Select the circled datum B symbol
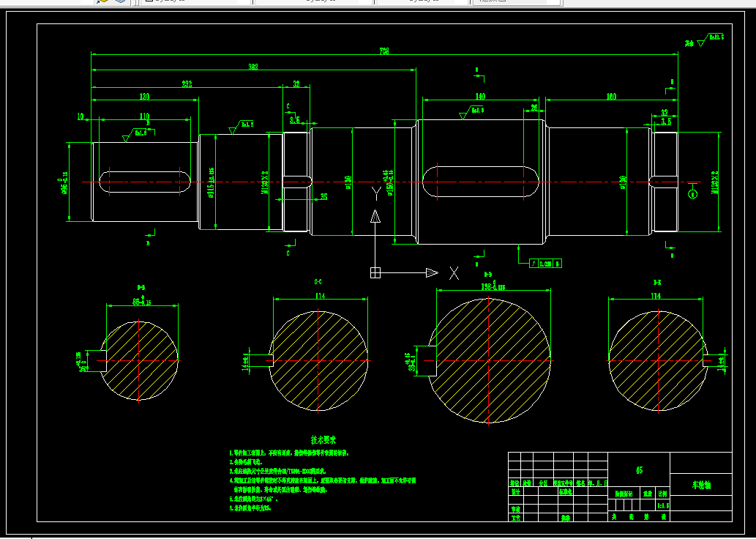The width and height of the screenshot is (756, 539). click(x=692, y=195)
